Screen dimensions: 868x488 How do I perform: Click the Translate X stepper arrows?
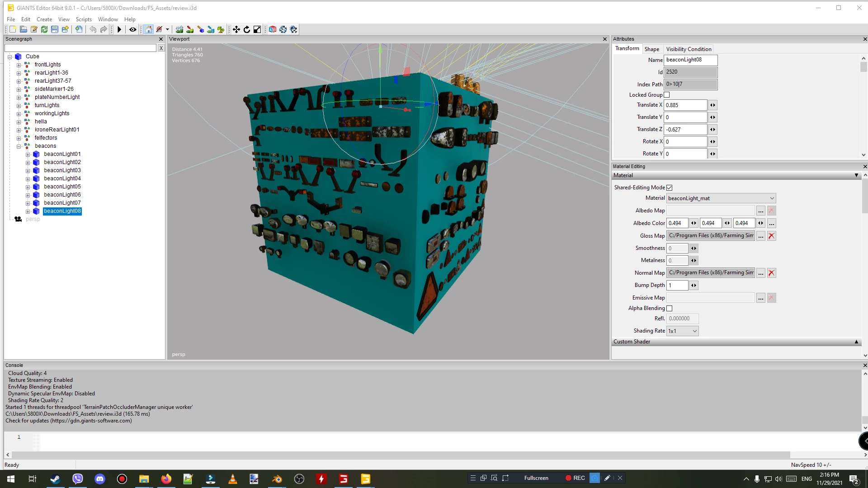coord(712,105)
